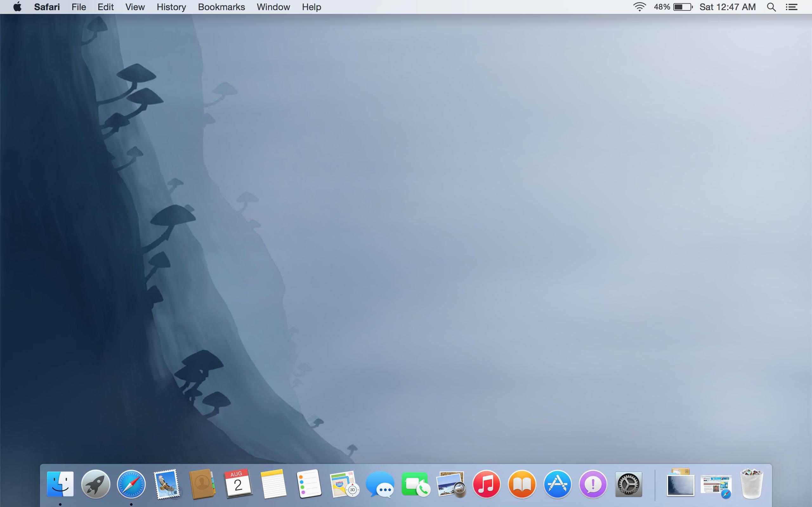Viewport: 812px width, 507px height.
Task: Show the battery 48% status menu
Action: click(673, 7)
